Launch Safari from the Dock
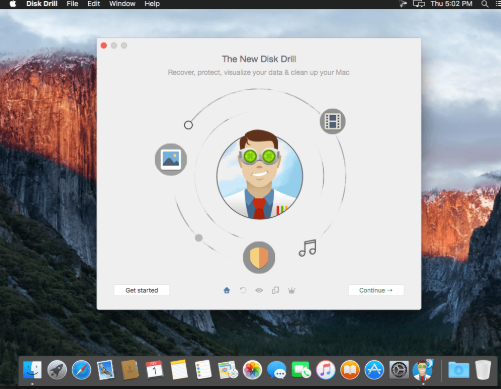 (81, 370)
